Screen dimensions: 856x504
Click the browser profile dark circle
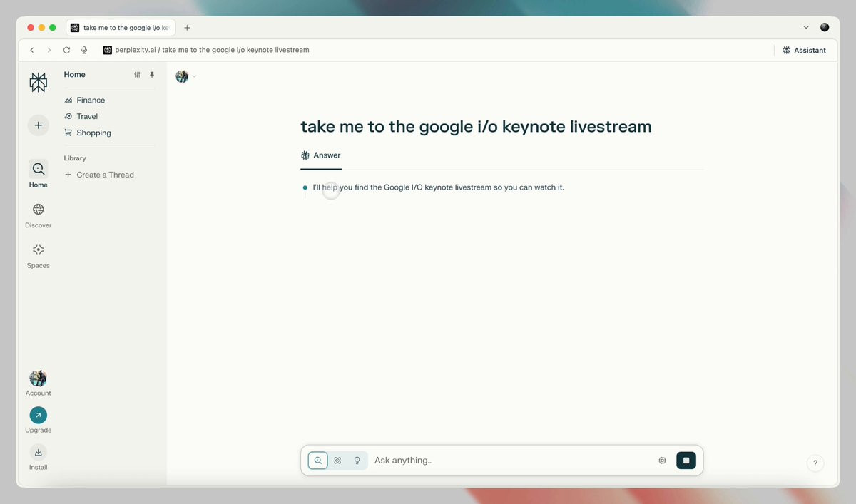pyautogui.click(x=825, y=28)
